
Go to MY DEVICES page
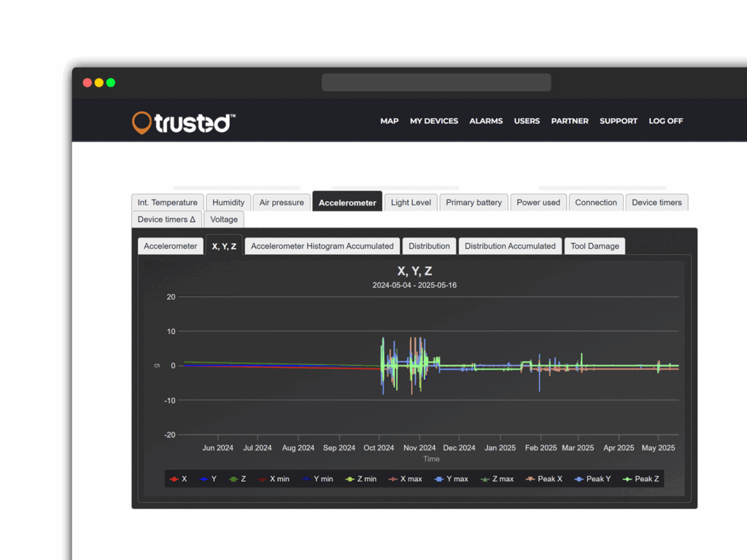pyautogui.click(x=433, y=121)
